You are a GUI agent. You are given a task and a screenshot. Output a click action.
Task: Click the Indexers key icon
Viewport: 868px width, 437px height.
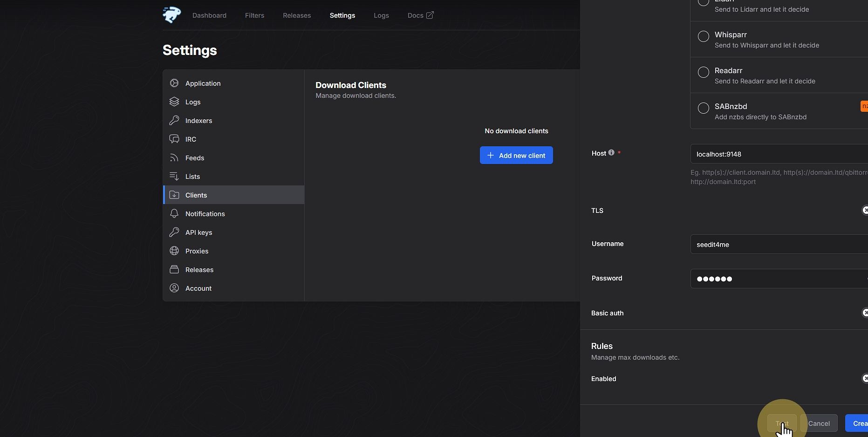[x=174, y=120]
